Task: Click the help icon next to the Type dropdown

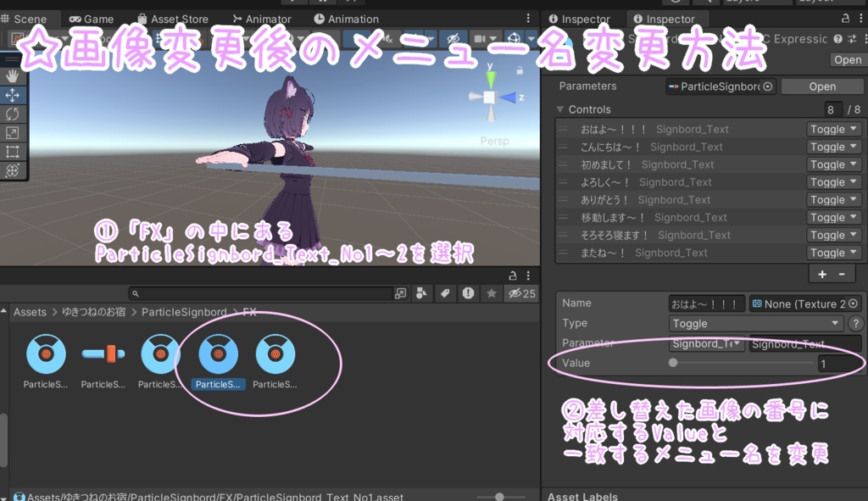Action: (855, 323)
